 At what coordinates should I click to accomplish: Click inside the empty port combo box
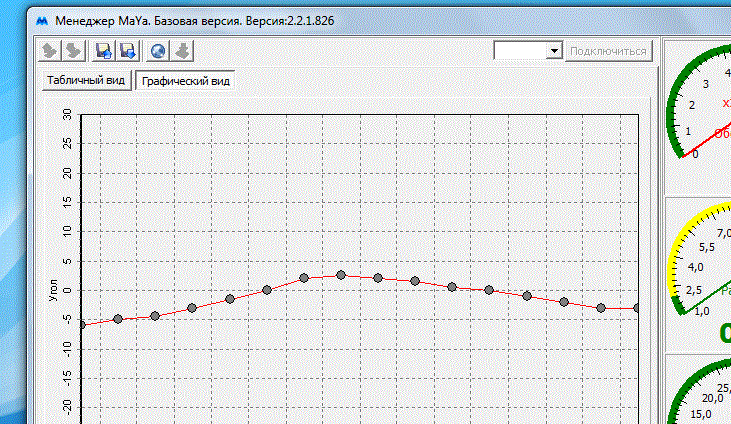point(520,51)
